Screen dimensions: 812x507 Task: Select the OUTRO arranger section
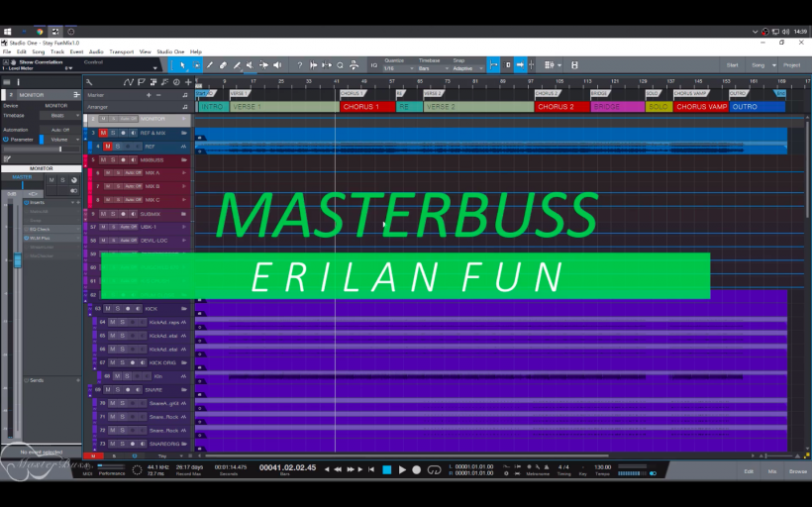758,107
